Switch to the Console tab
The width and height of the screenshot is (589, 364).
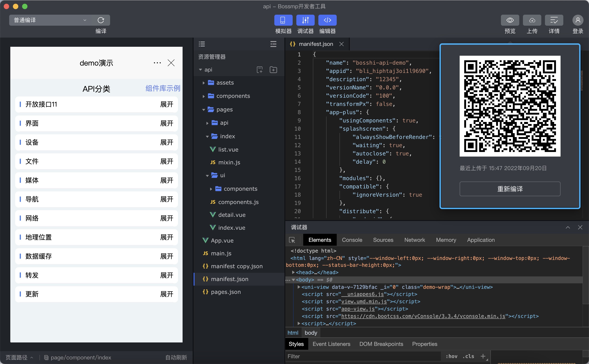[352, 240]
